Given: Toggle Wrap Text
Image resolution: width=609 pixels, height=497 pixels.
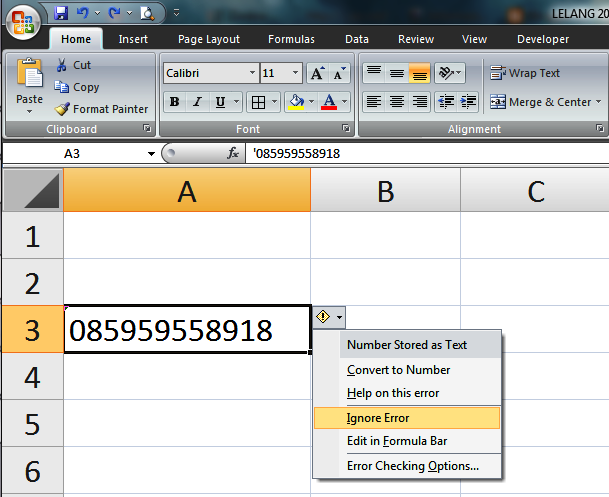Looking at the screenshot, I should coord(524,73).
